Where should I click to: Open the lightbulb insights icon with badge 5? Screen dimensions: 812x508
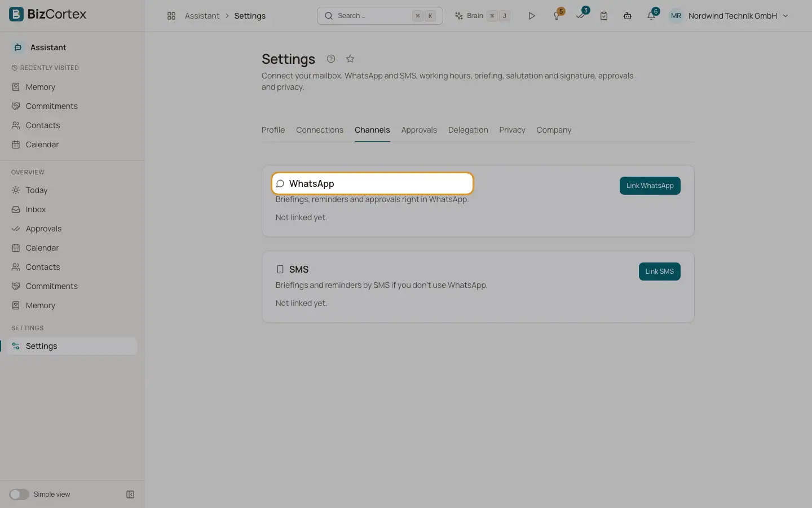pos(557,16)
